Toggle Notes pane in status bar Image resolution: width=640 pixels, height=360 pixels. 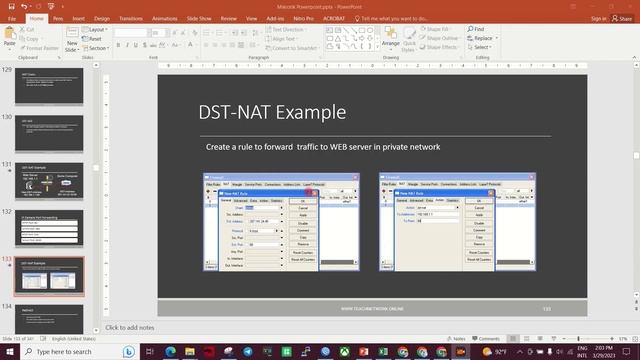[456, 339]
